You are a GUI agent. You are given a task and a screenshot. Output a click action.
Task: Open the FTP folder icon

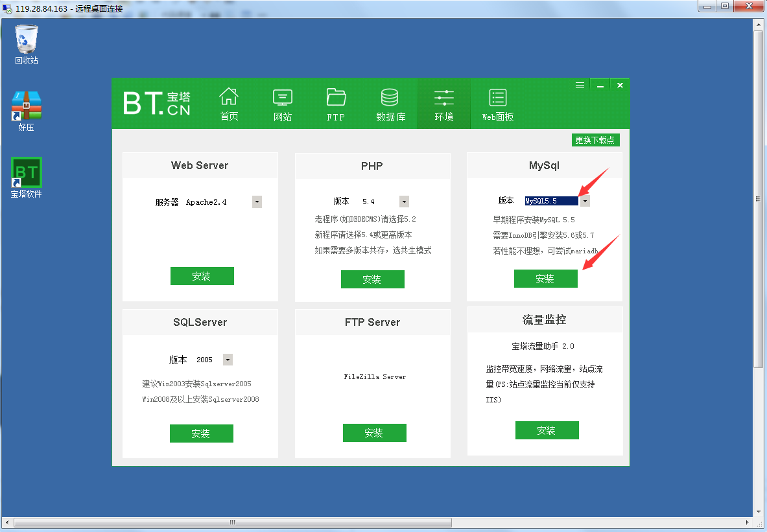(336, 104)
